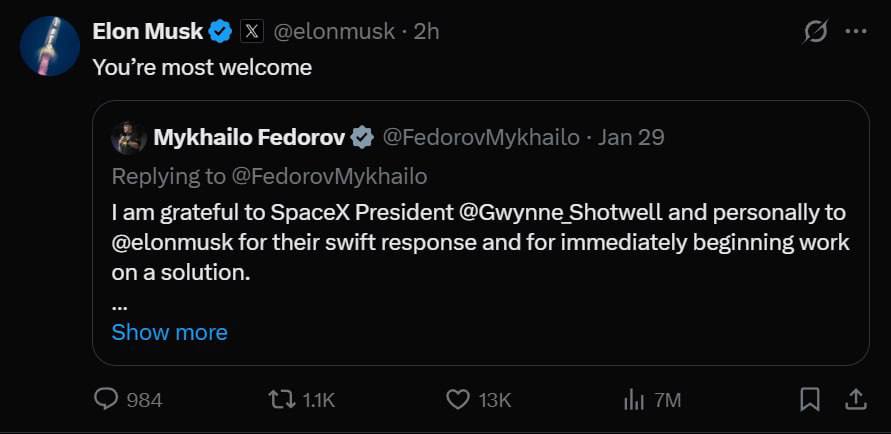
Task: Bookmark this post
Action: coord(810,399)
